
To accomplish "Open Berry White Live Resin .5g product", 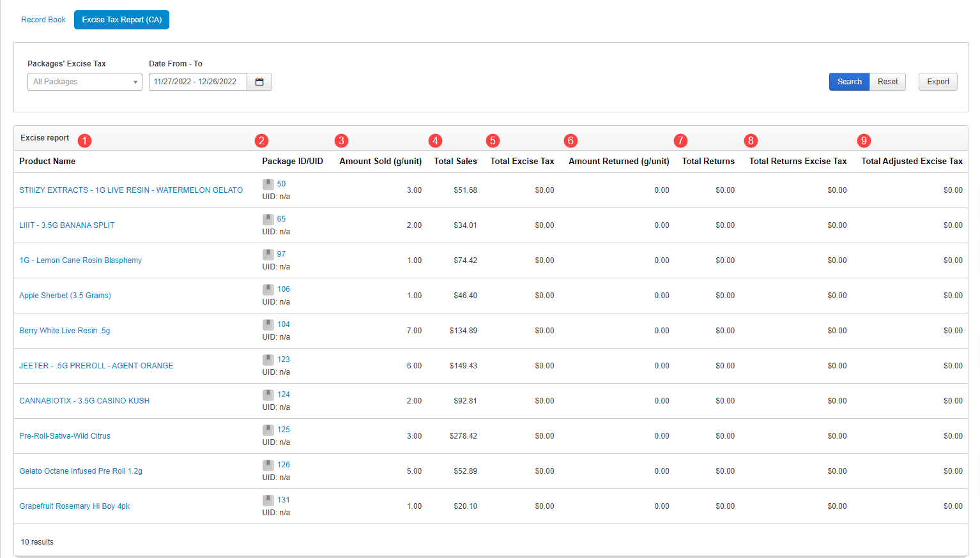I will point(65,331).
